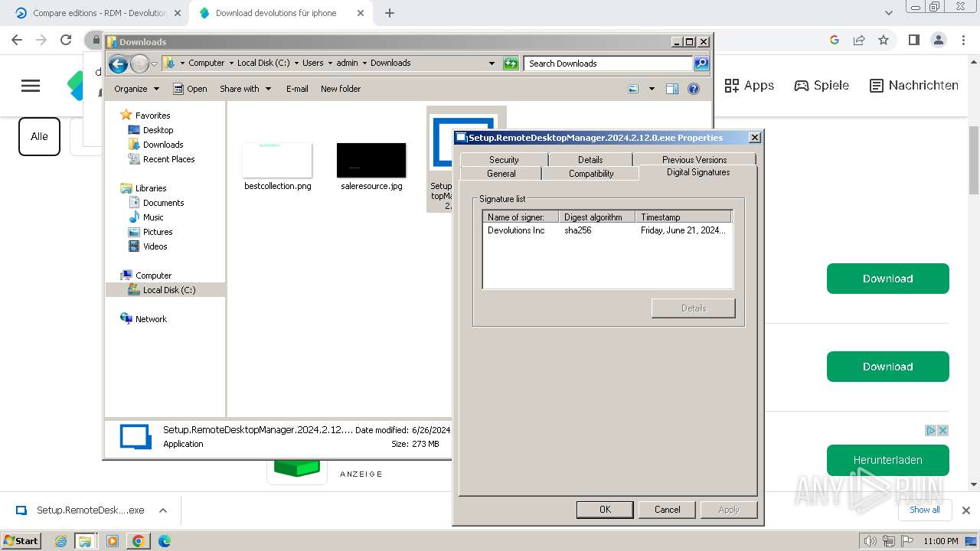
Task: Open Chrome tab search dropdown
Action: click(888, 13)
